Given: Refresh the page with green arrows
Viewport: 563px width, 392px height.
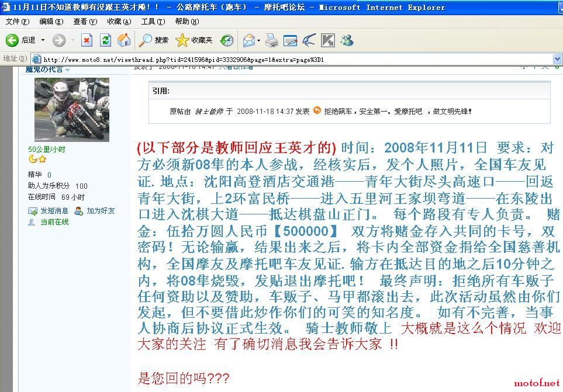Looking at the screenshot, I should (105, 40).
